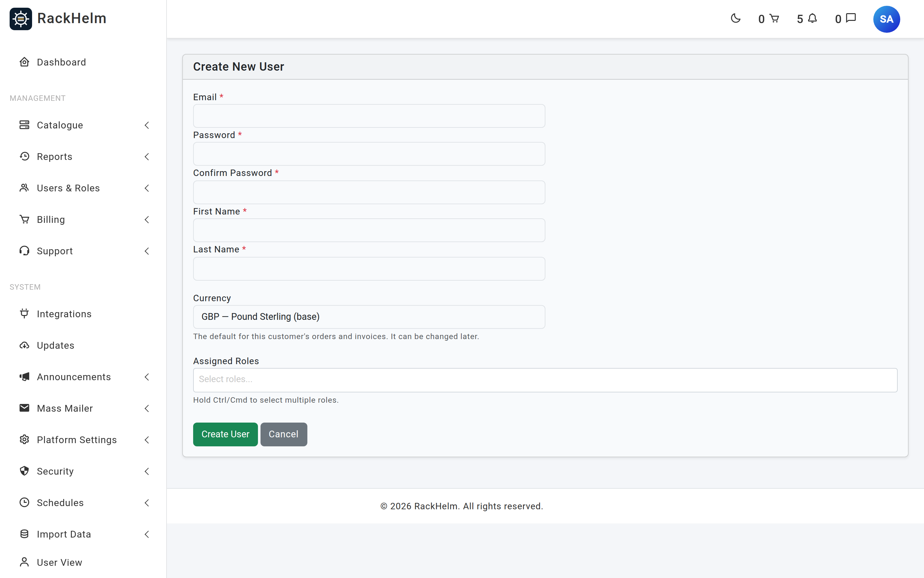Click the Updates cloud download icon
Image resolution: width=924 pixels, height=578 pixels.
pos(24,345)
